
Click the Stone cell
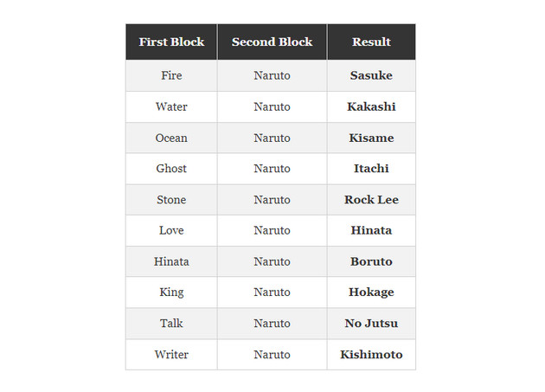[171, 199]
